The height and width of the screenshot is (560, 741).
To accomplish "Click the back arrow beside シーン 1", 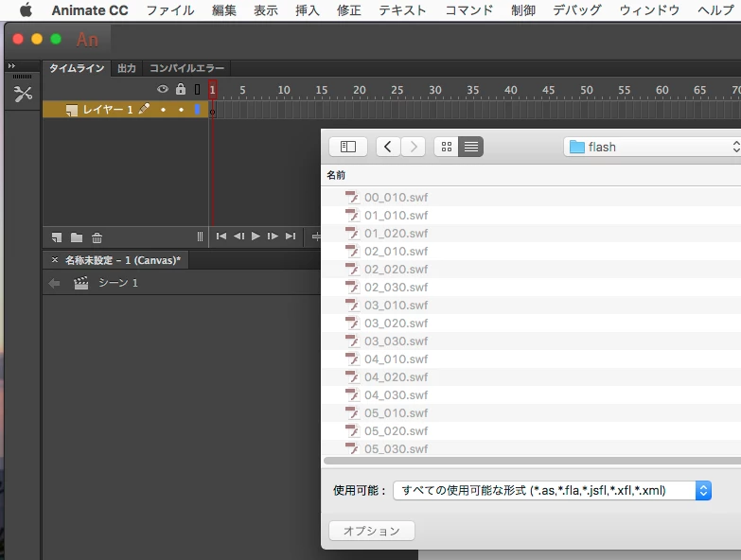I will point(54,283).
